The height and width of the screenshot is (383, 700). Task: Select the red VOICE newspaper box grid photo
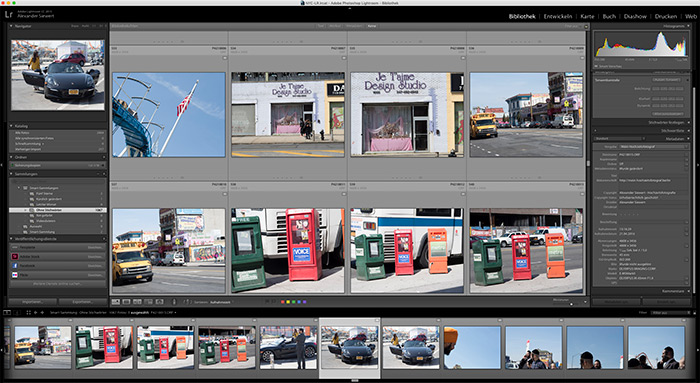288,250
